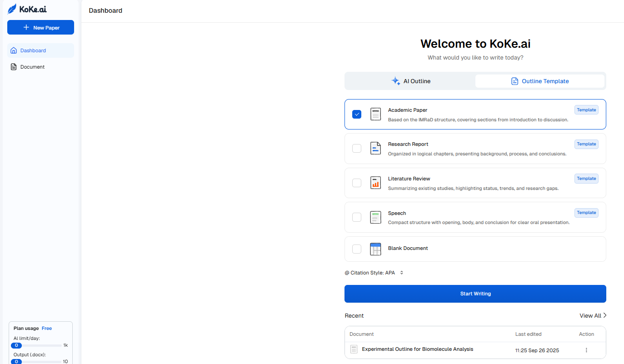Viewport: 624px width, 364px height.
Task: Click the Literature Review chart icon
Action: 375,183
